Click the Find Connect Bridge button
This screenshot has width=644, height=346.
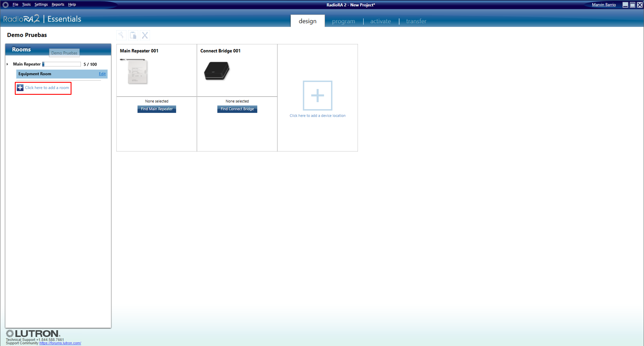tap(237, 109)
